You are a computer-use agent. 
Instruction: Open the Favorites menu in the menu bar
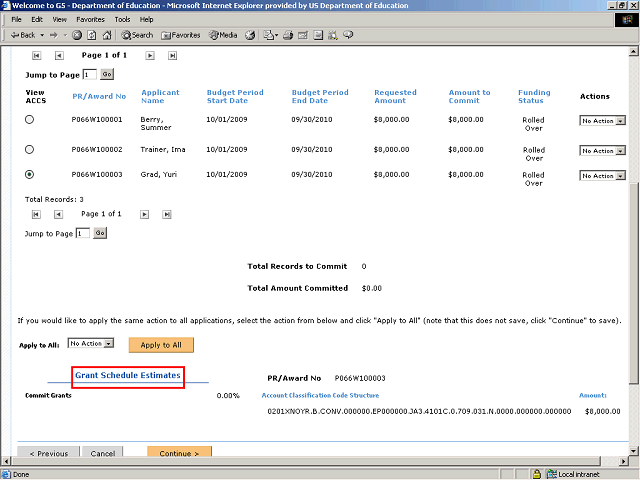point(90,19)
